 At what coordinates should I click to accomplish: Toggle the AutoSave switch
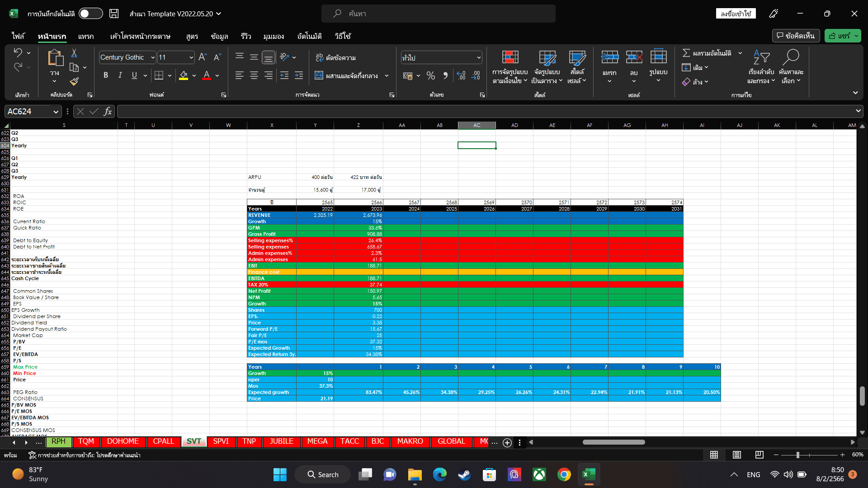click(90, 14)
